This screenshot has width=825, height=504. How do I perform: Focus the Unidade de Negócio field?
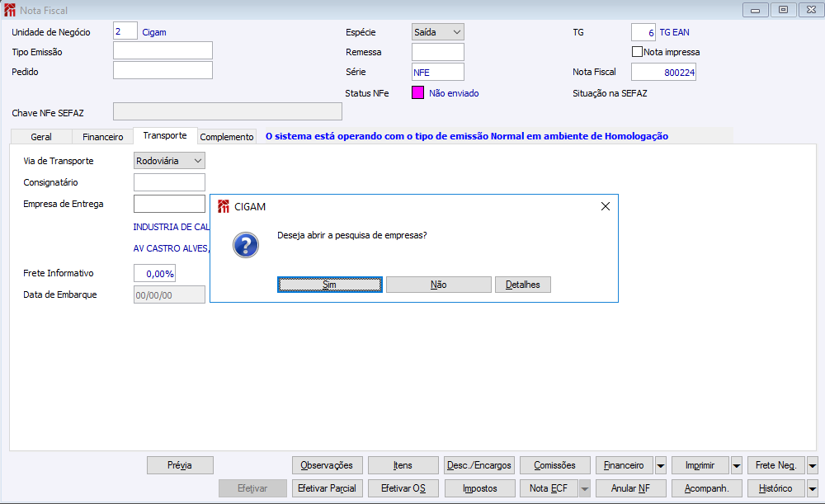tap(125, 31)
